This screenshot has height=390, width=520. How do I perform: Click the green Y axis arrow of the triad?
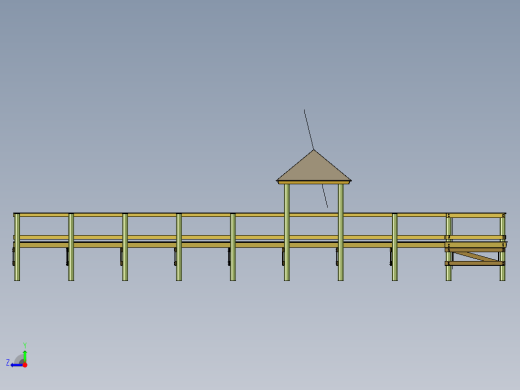(25, 357)
